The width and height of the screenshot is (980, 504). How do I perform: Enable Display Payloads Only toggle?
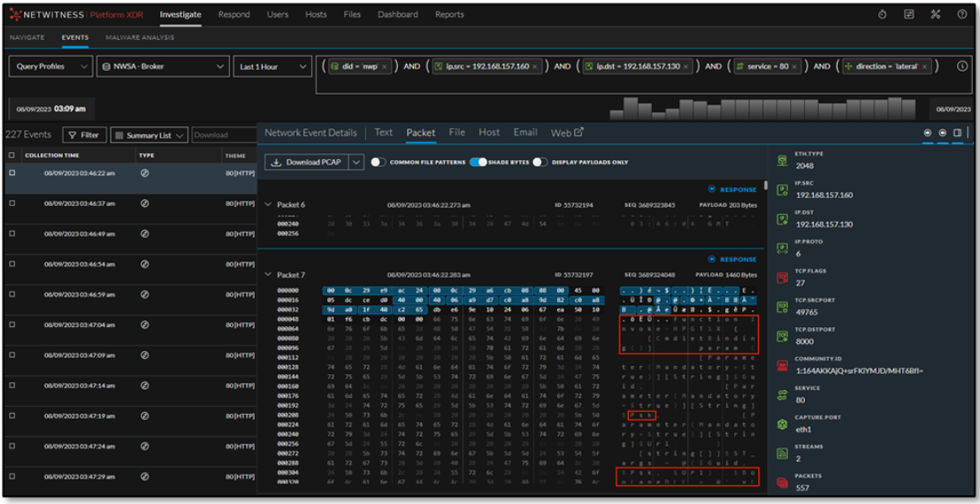(x=540, y=163)
